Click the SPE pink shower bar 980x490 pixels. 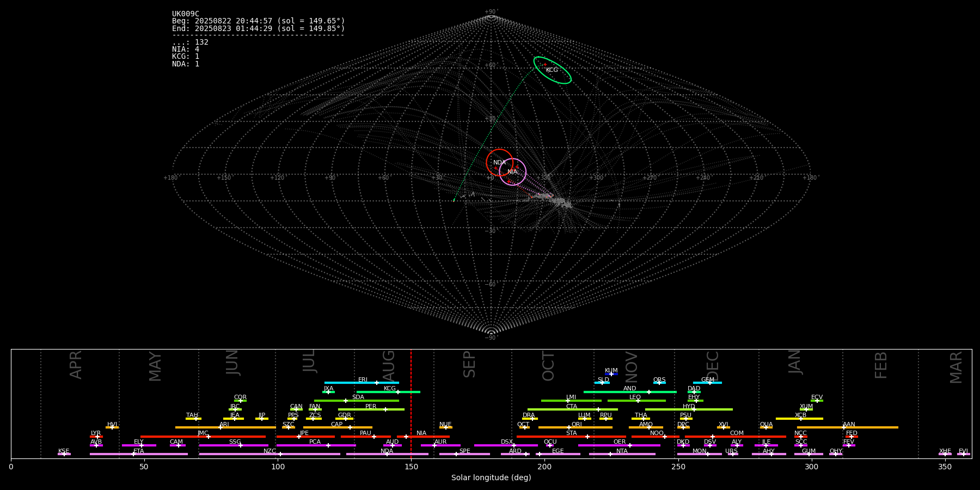464,454
